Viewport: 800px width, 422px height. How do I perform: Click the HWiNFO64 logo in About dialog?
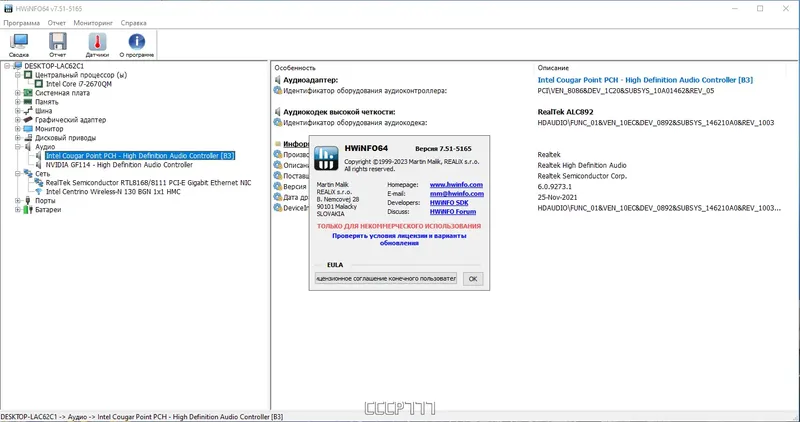[x=326, y=158]
